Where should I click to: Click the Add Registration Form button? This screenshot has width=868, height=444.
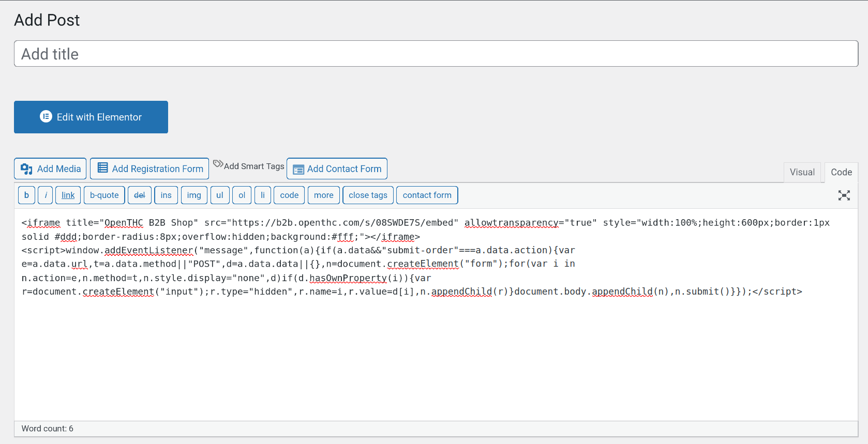tap(149, 169)
